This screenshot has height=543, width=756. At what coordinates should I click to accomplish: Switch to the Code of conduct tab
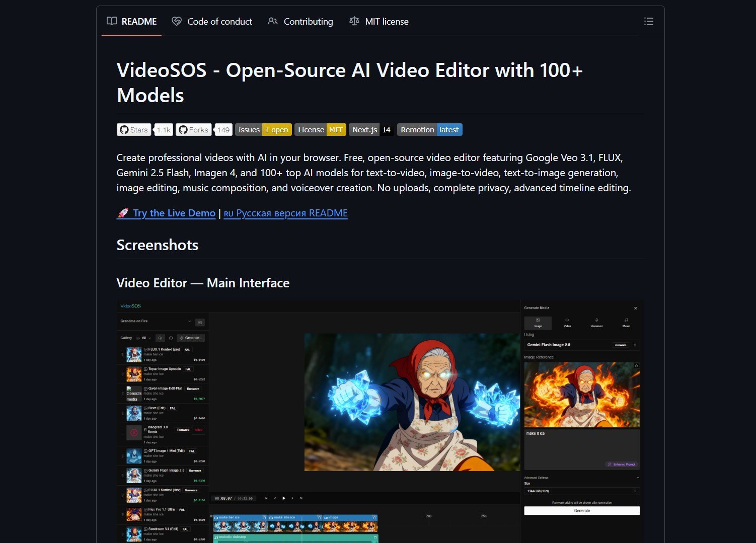(212, 22)
